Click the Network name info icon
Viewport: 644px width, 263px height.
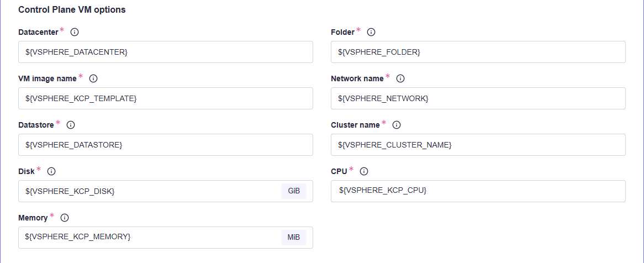click(x=400, y=78)
